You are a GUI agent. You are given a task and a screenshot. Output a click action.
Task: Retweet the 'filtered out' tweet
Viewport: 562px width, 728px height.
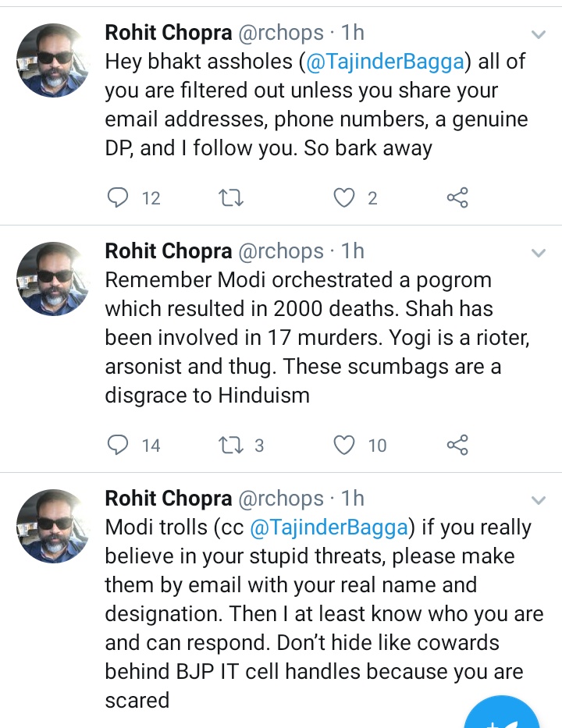pos(232,198)
